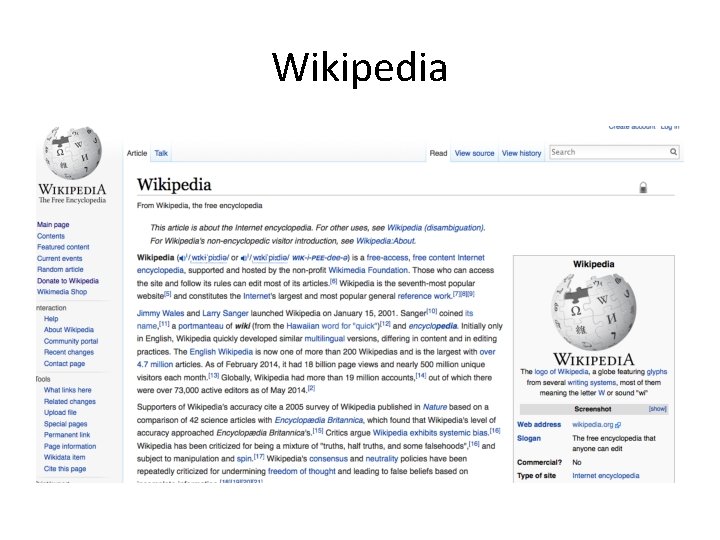Open Featured content link

63,247
